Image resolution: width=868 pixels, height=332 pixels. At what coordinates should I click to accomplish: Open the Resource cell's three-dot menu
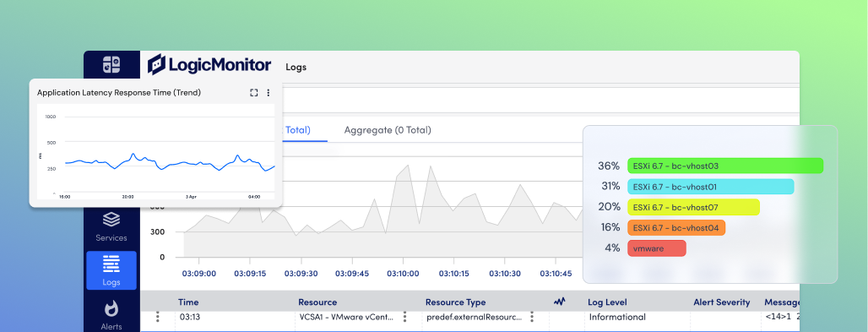tap(404, 317)
